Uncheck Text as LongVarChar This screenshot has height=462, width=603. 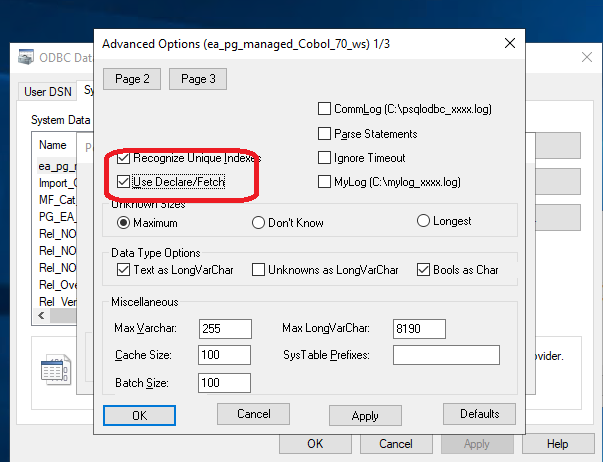coord(124,270)
